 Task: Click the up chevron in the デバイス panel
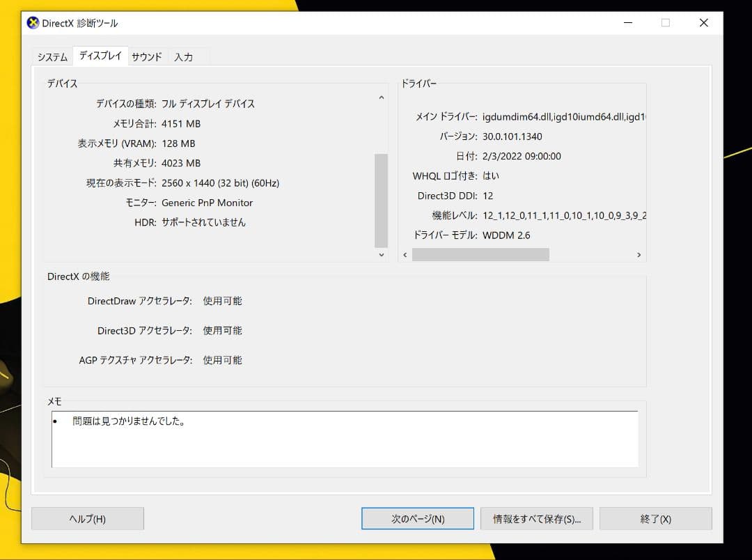click(381, 98)
